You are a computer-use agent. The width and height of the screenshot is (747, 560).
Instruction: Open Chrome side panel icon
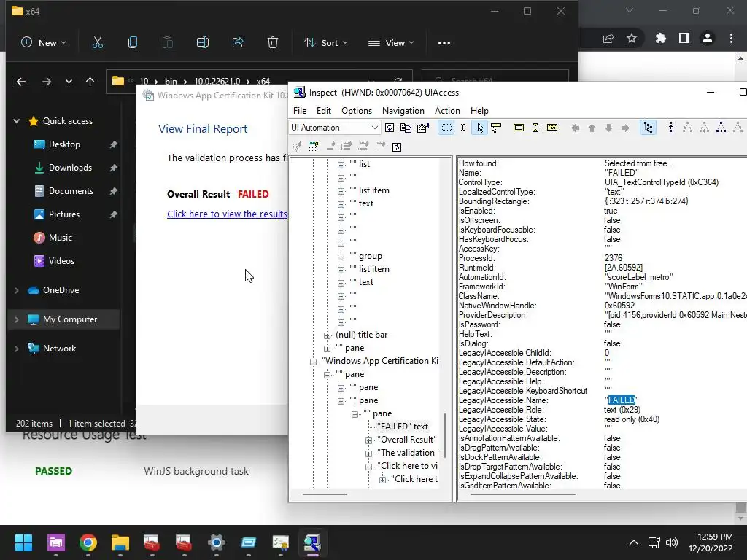pos(684,38)
